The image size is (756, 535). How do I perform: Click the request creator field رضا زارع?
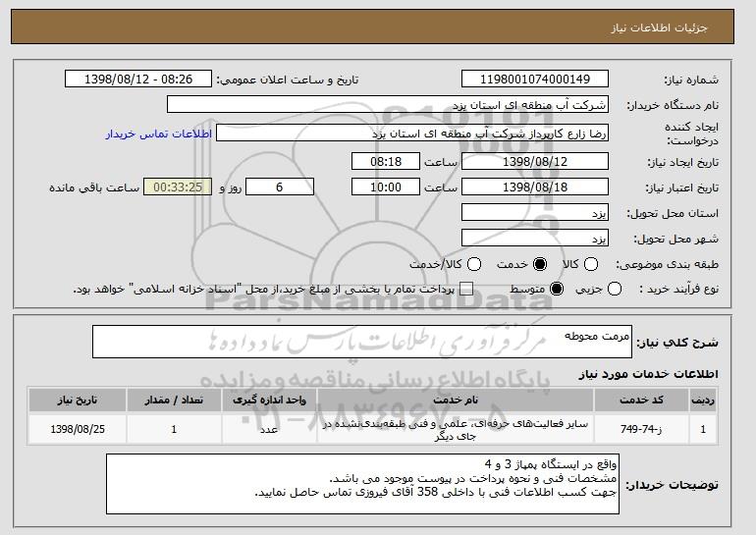click(412, 134)
